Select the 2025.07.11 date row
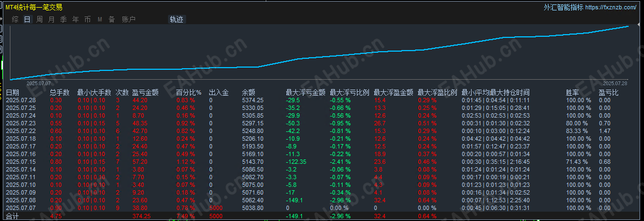The height and width of the screenshot is (221, 644). click(21, 177)
